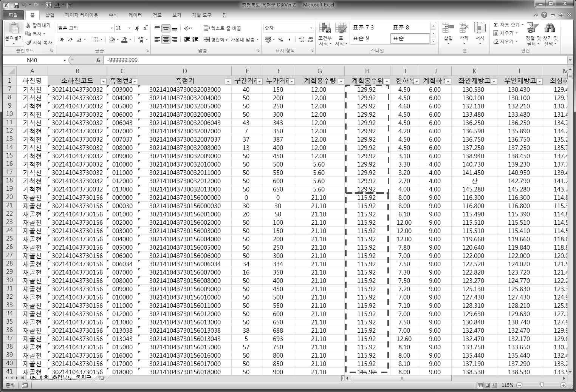
Task: Expand the Name Box dropdown arrow
Action: 65,60
